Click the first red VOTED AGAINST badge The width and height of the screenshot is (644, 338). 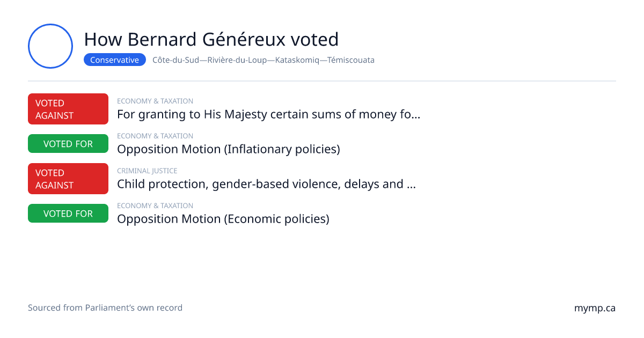pyautogui.click(x=68, y=109)
